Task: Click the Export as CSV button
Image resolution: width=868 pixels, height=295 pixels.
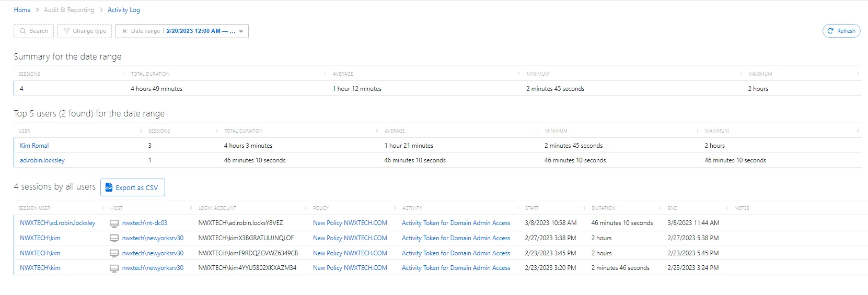Action: click(133, 187)
